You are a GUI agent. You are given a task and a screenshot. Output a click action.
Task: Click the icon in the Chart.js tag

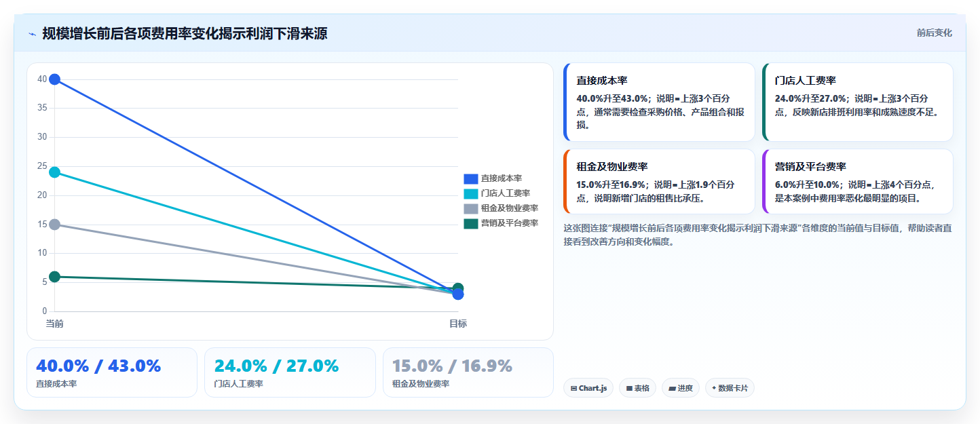(574, 389)
